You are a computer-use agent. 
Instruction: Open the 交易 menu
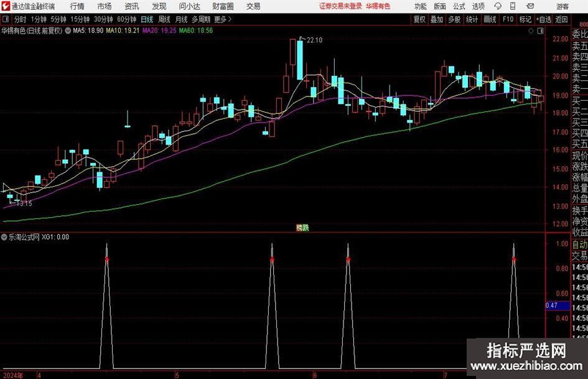coord(253,6)
